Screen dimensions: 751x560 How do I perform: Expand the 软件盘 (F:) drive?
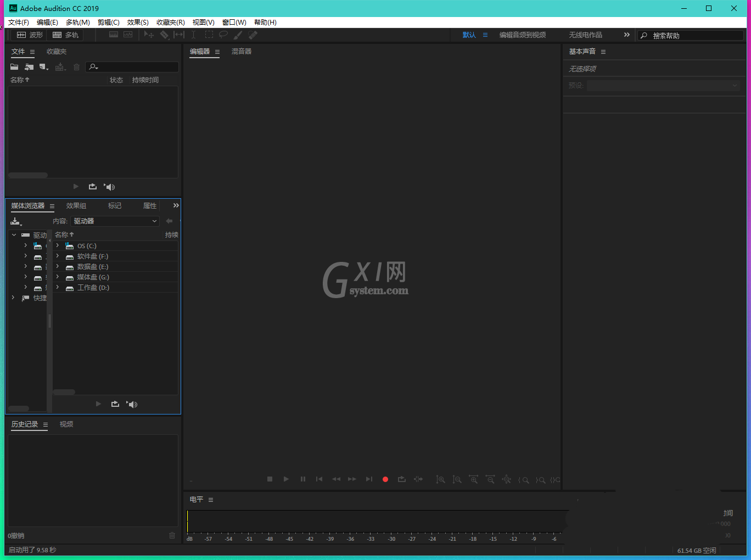click(57, 256)
